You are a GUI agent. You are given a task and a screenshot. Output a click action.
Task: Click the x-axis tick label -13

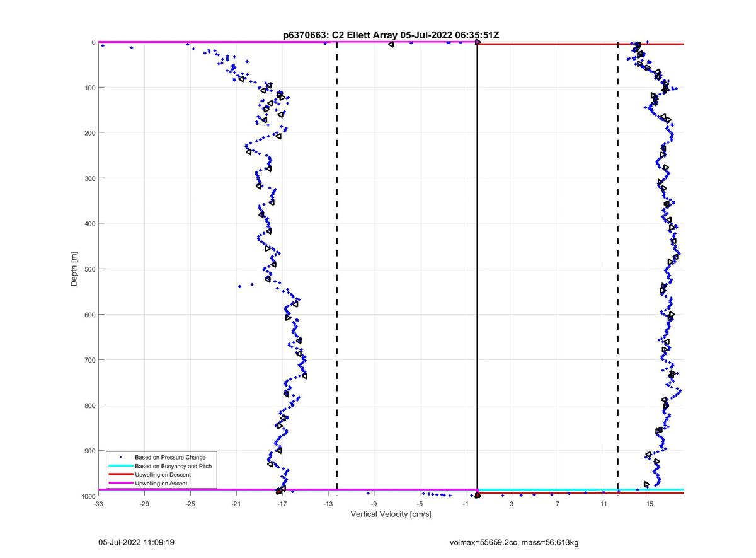pyautogui.click(x=328, y=504)
